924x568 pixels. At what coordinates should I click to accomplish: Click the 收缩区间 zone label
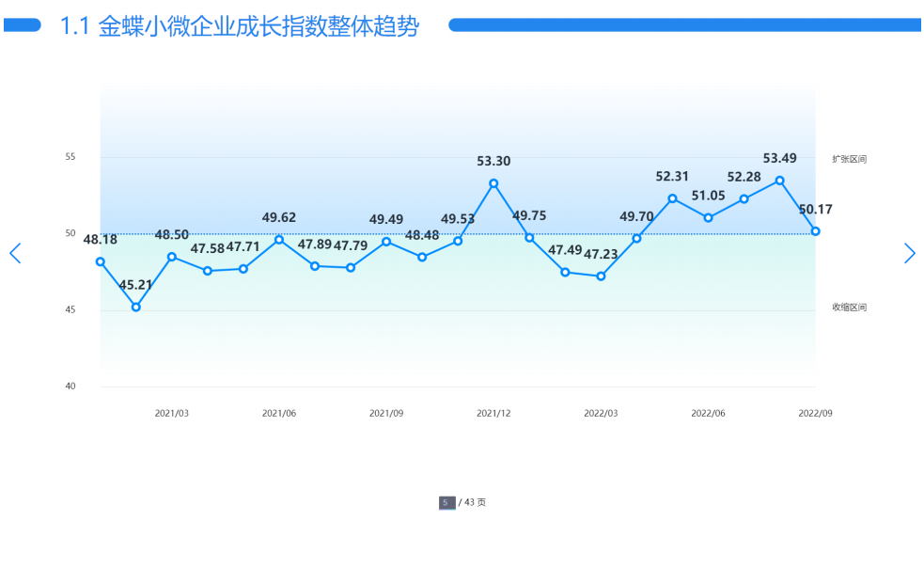pos(849,308)
